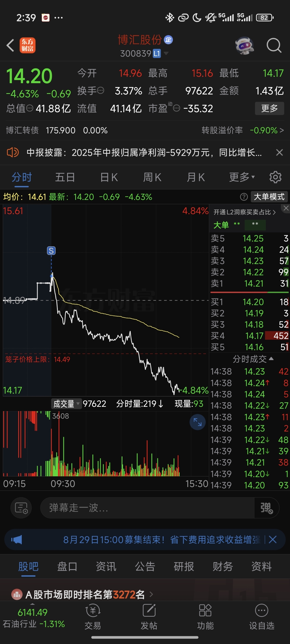
Task: Tap the back arrow icon
Action: click(x=10, y=45)
